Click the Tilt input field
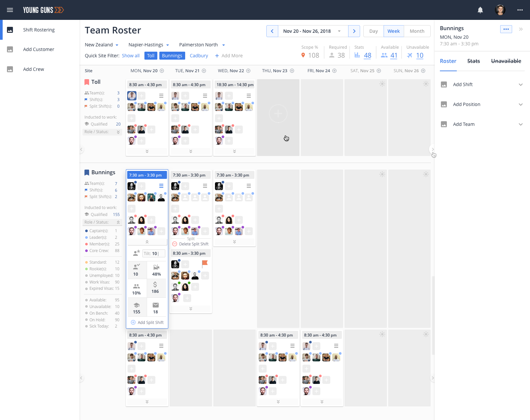The height and width of the screenshot is (420, 530). coord(154,254)
